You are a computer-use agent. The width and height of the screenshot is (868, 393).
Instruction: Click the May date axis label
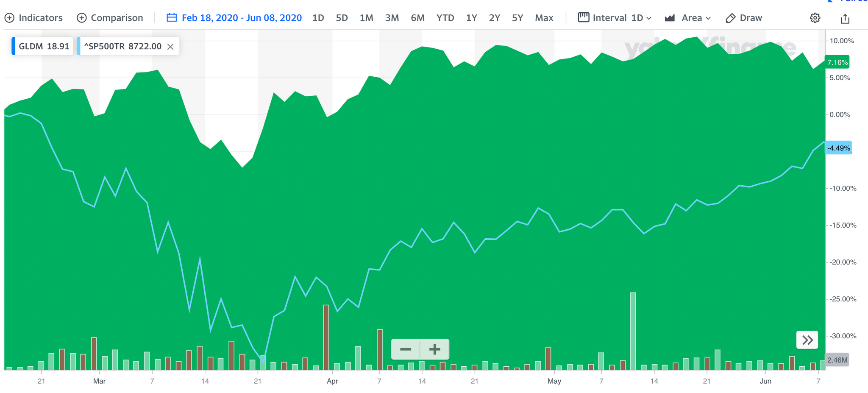[554, 381]
